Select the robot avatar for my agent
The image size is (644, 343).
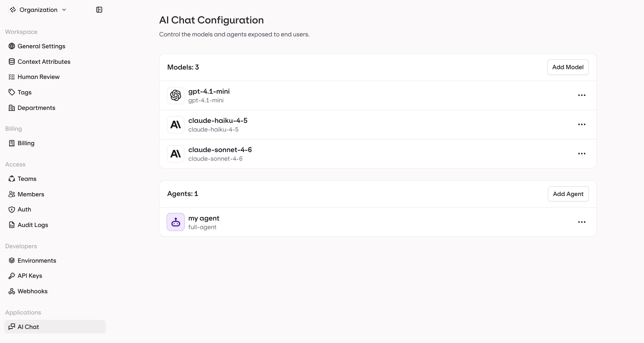(175, 222)
